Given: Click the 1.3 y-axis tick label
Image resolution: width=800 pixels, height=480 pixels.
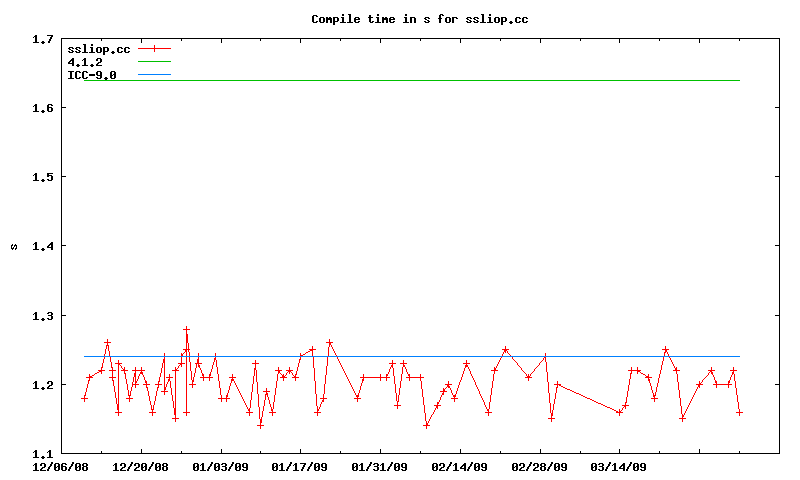Looking at the screenshot, I should 43,315.
